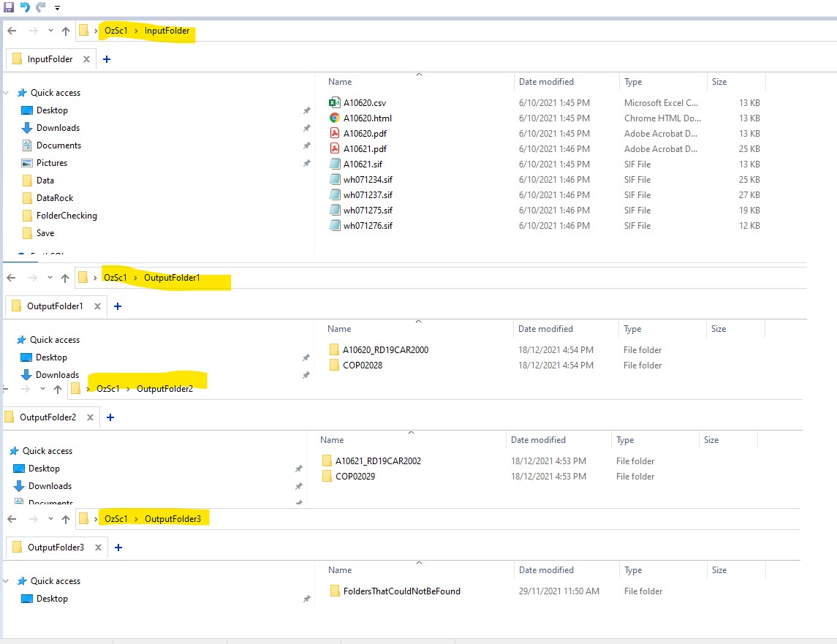
Task: Select the wh071237.sif file
Action: click(367, 195)
